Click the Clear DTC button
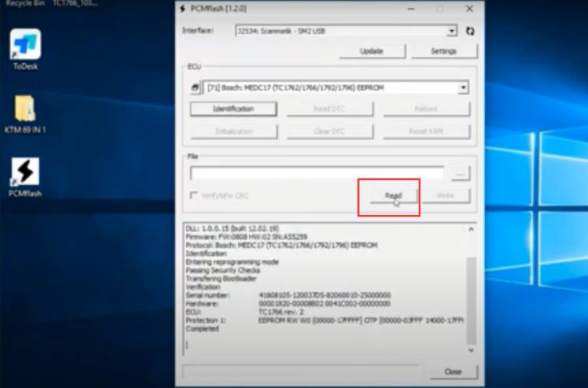 coord(330,132)
